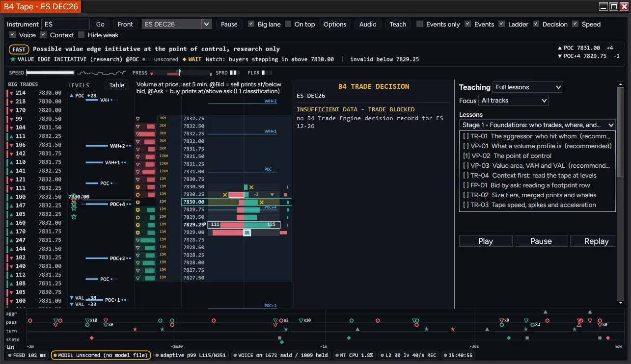This screenshot has height=364, width=631.
Task: Click the red state diamond nearest the now label
Action: 608,338
